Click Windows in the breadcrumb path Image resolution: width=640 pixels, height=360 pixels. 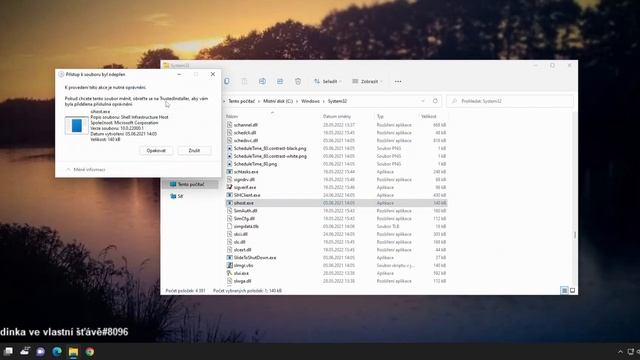pos(310,101)
